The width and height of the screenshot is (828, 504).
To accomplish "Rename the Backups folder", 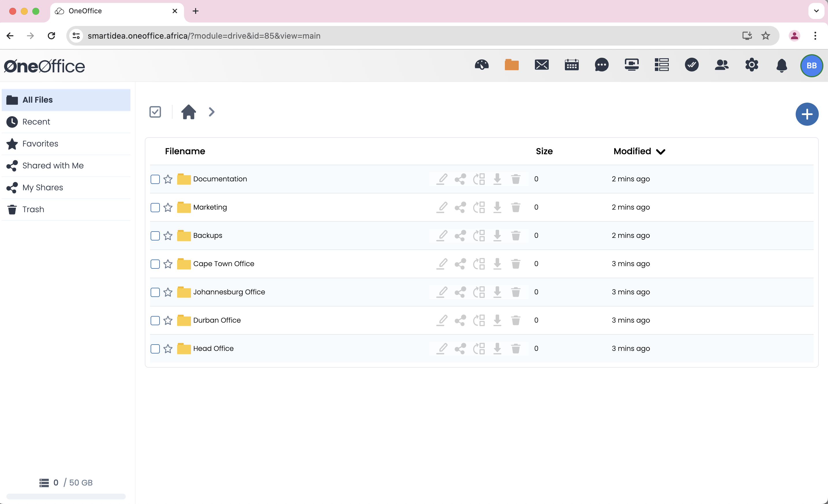I will pos(442,235).
